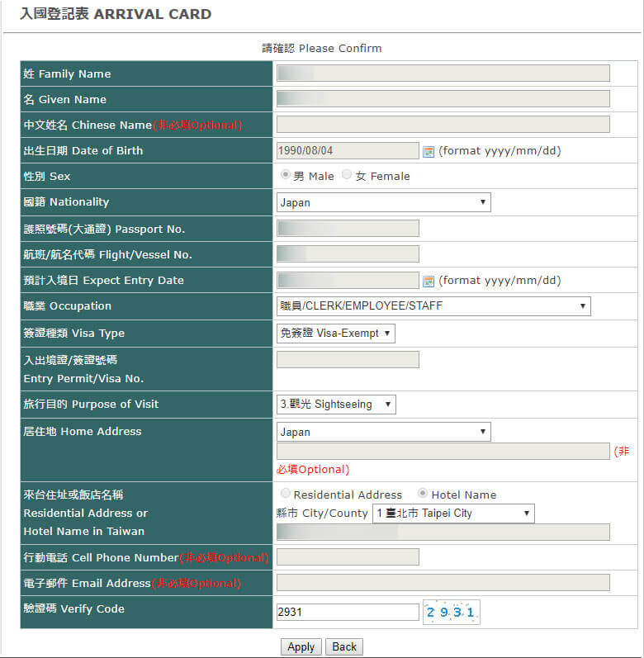Choose the Hotel Name option
This screenshot has height=658, width=644.
423,493
